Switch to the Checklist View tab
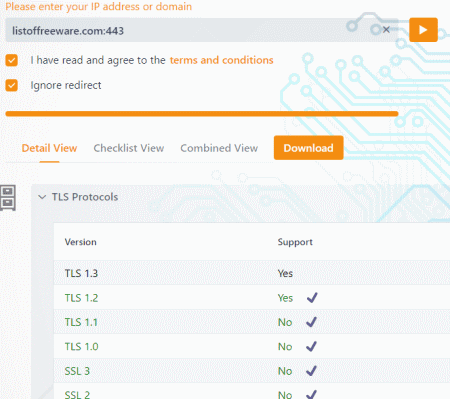The width and height of the screenshot is (450, 399). (x=129, y=148)
